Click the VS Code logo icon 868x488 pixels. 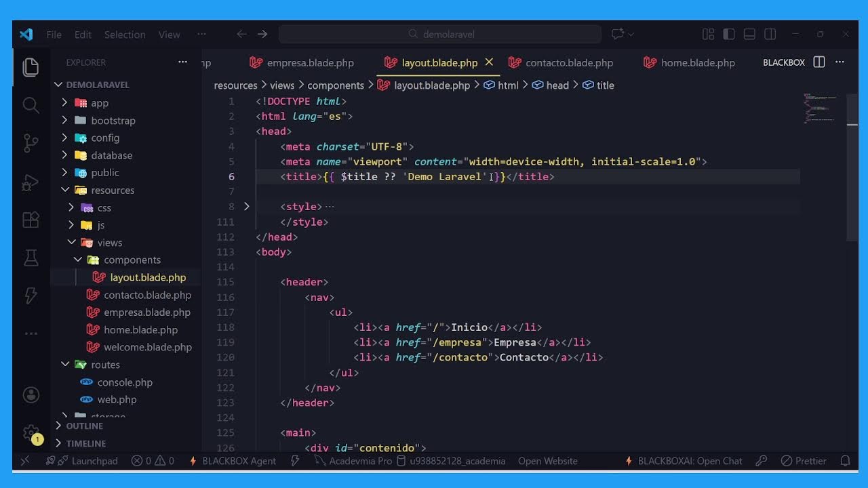[x=26, y=35]
